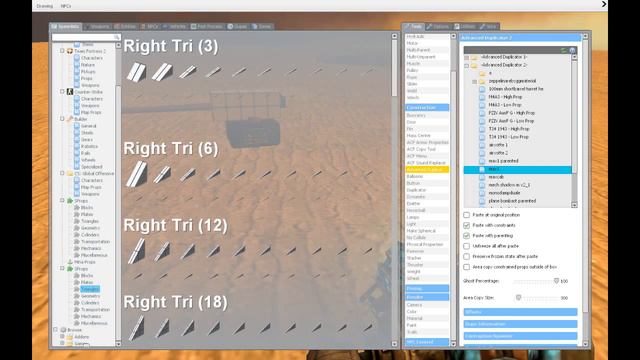This screenshot has width=640, height=360.
Task: Uncheck Paste with constraints
Action: tap(467, 225)
